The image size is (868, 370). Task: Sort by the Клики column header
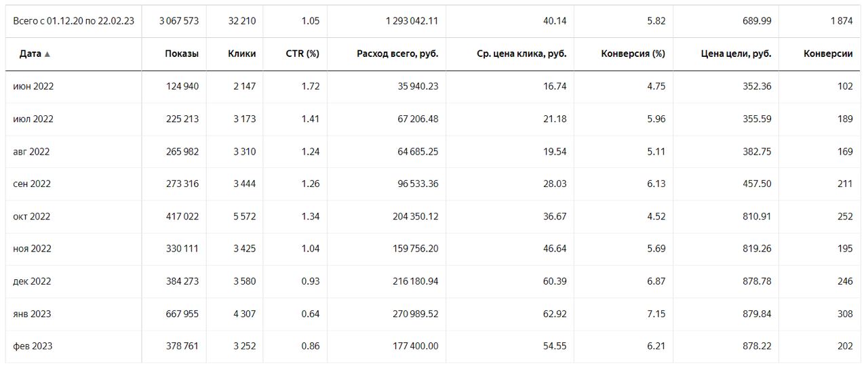[241, 54]
